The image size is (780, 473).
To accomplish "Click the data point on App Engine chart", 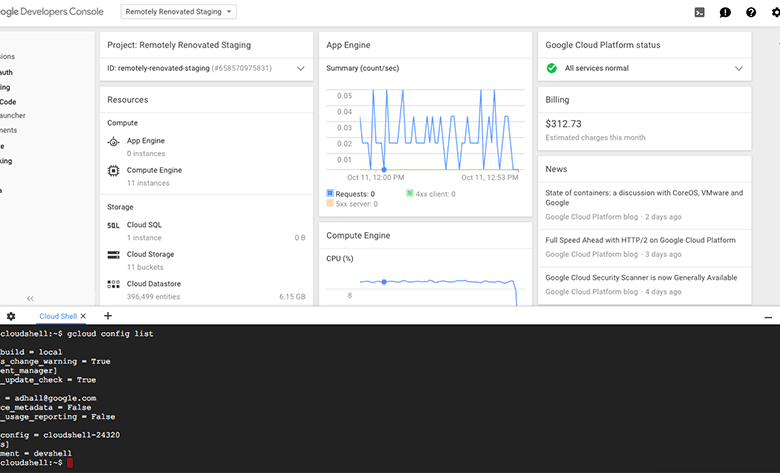I will 384,170.
